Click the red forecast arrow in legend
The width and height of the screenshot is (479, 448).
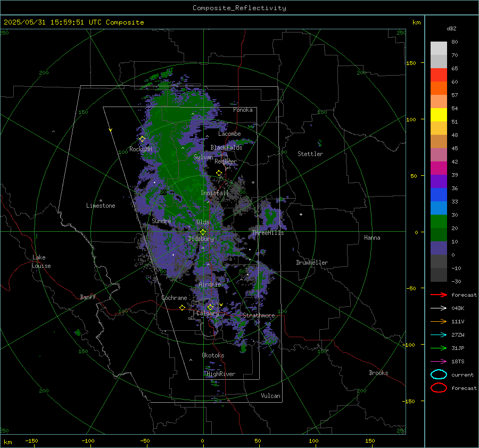click(439, 295)
